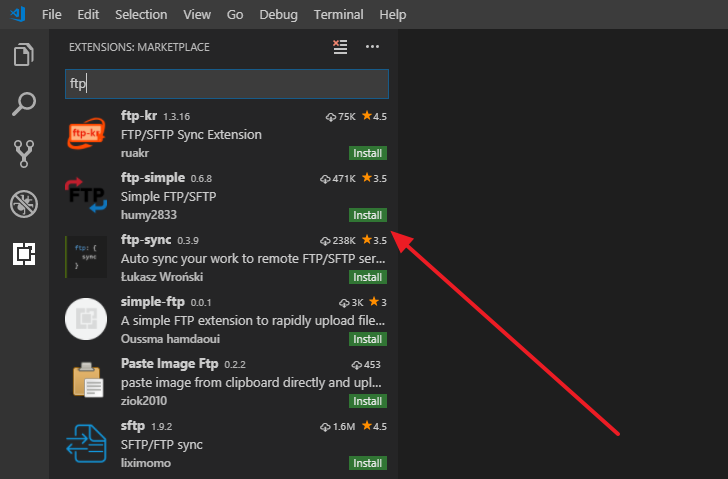Image resolution: width=728 pixels, height=479 pixels.
Task: Install the Paste Image Ftp extension
Action: click(368, 401)
